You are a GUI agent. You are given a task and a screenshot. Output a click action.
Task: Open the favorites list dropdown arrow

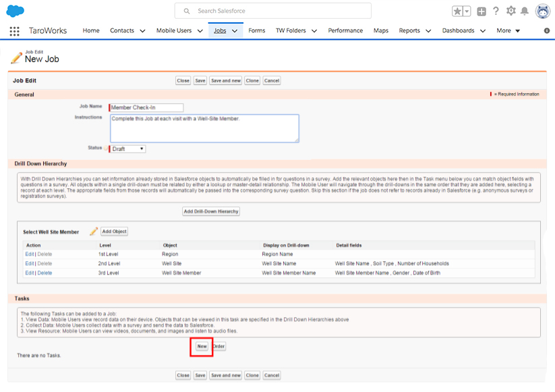click(x=466, y=11)
